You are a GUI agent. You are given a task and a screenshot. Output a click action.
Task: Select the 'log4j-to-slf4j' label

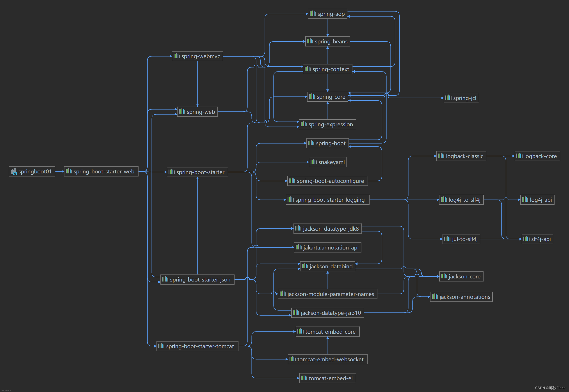464,200
